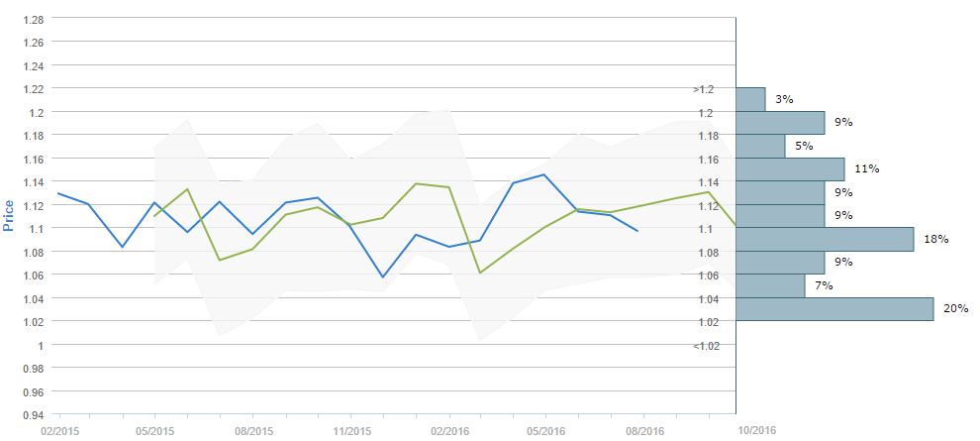Click the 08/2016 date label
This screenshot has height=441, width=980.
644,430
